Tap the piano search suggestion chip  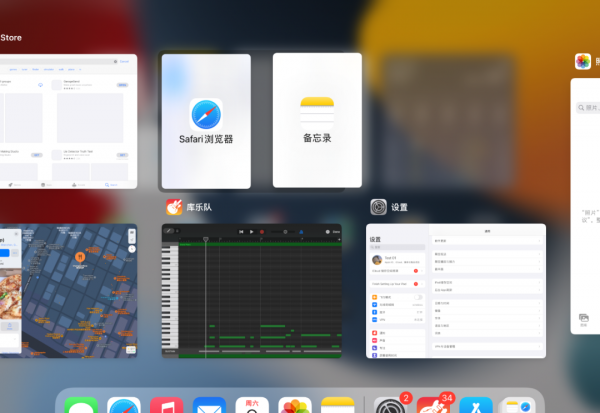coord(71,69)
